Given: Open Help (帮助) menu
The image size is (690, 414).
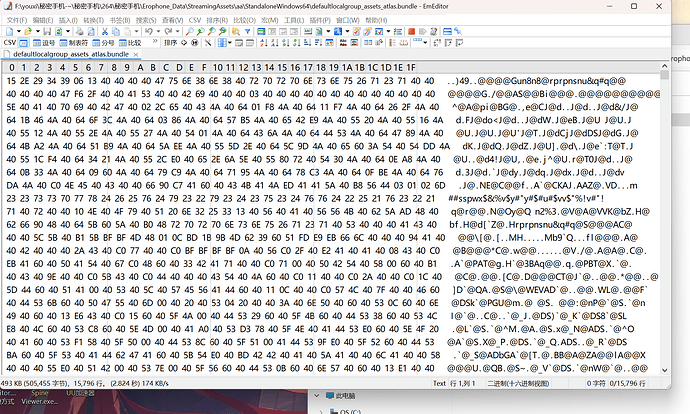Looking at the screenshot, I should pos(376,20).
